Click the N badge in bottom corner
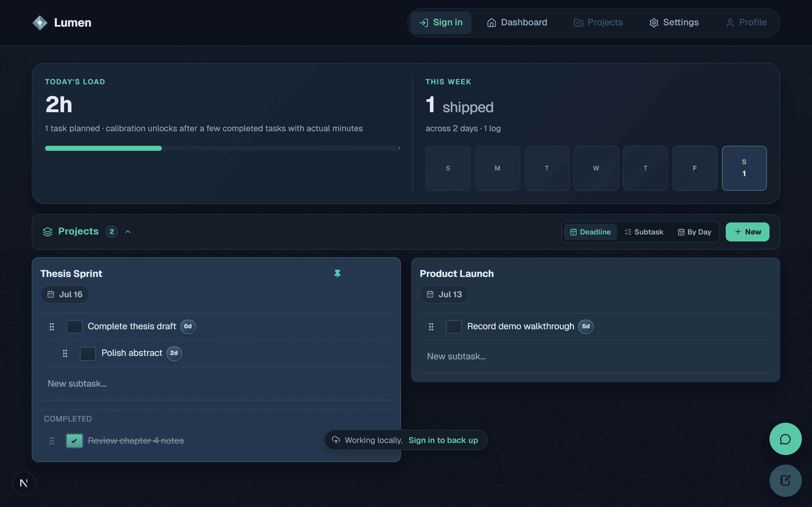 [x=24, y=483]
